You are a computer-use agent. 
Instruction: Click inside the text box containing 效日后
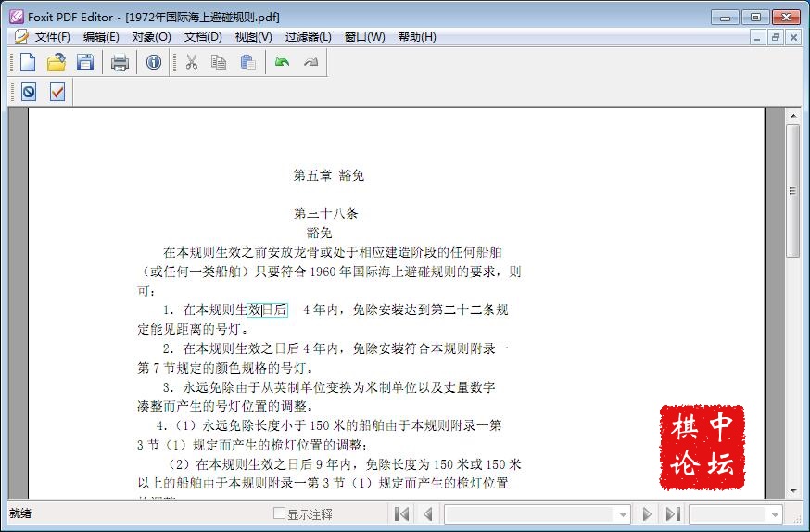267,310
